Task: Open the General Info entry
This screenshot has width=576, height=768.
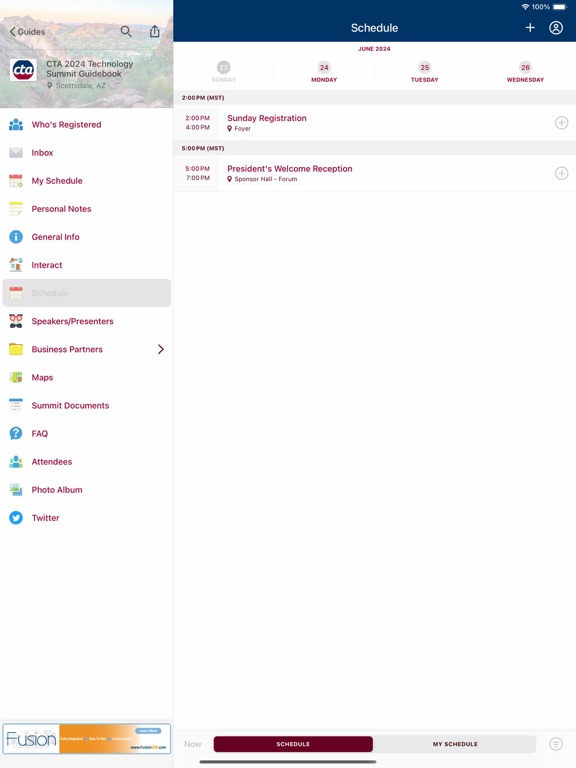Action: pyautogui.click(x=87, y=237)
